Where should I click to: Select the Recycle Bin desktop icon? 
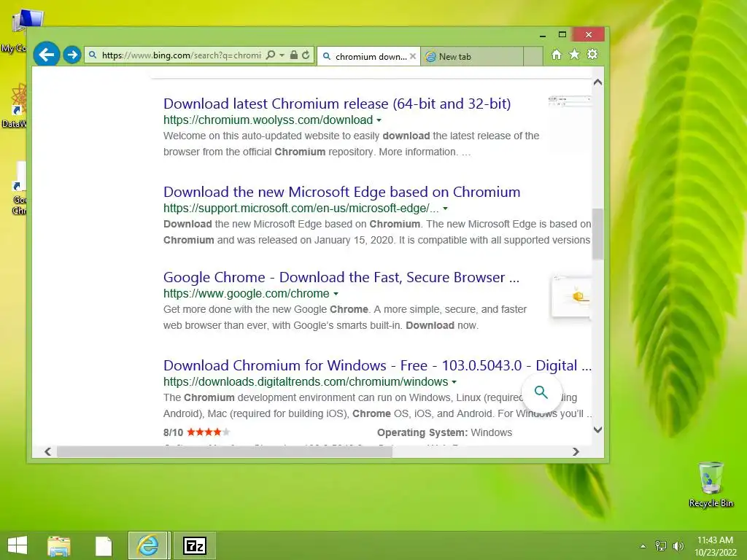(711, 484)
